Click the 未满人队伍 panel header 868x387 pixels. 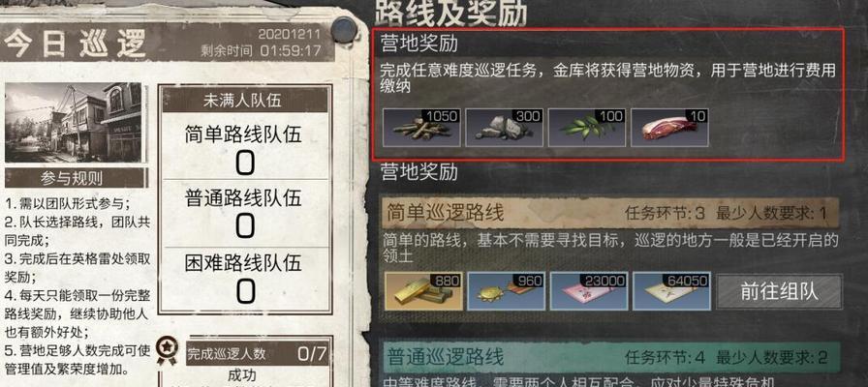245,100
